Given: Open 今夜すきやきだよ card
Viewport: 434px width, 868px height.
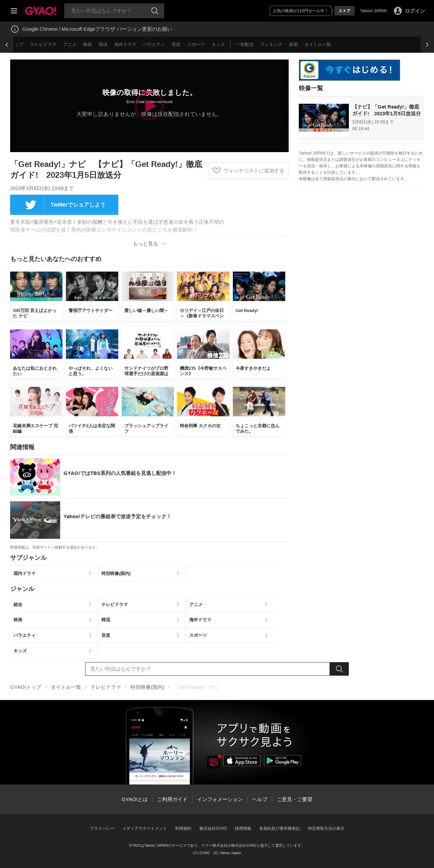Looking at the screenshot, I should tap(259, 352).
